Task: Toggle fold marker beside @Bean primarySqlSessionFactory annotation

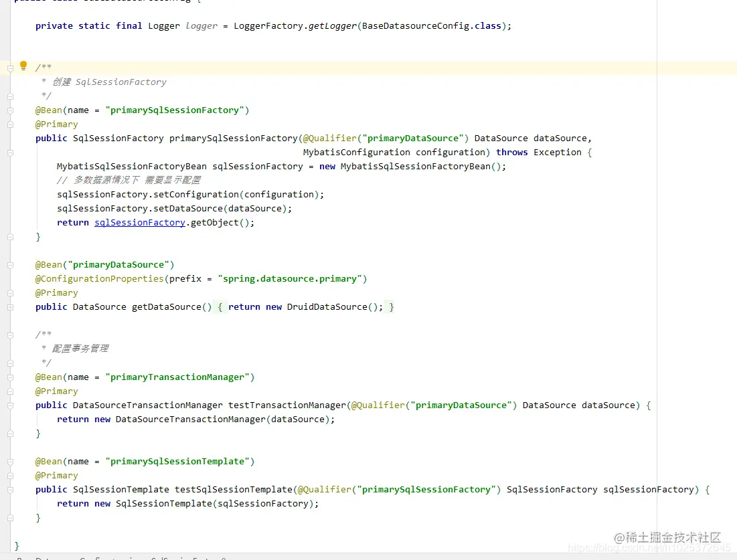Action: click(10, 111)
